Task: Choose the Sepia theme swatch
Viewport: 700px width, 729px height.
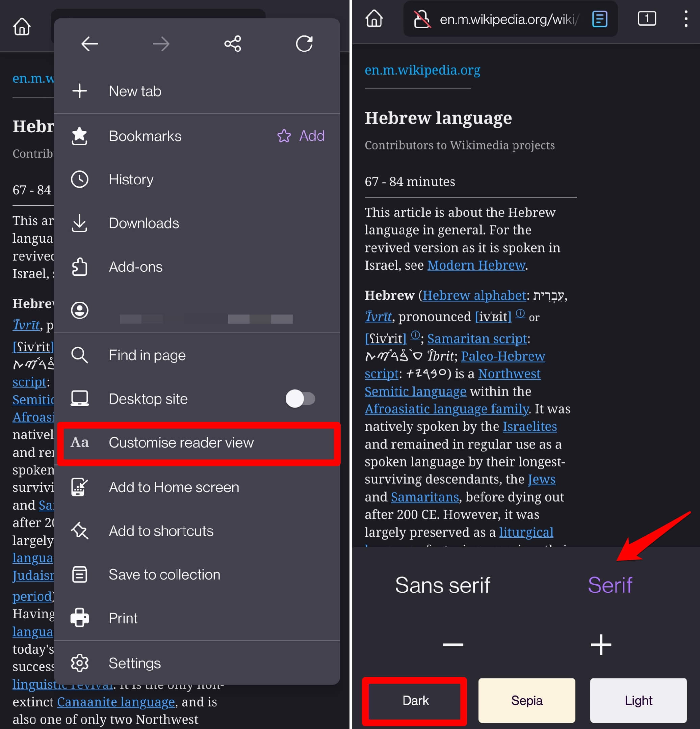Action: [526, 700]
